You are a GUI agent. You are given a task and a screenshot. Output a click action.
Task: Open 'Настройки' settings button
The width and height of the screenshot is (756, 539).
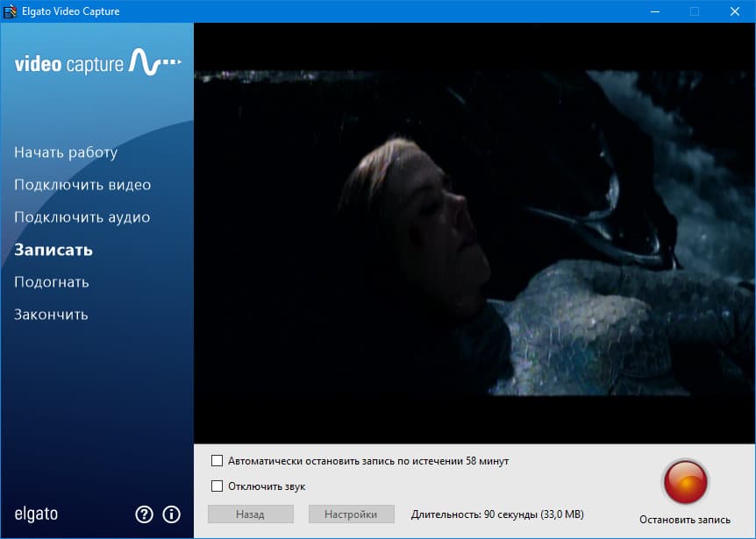(351, 514)
